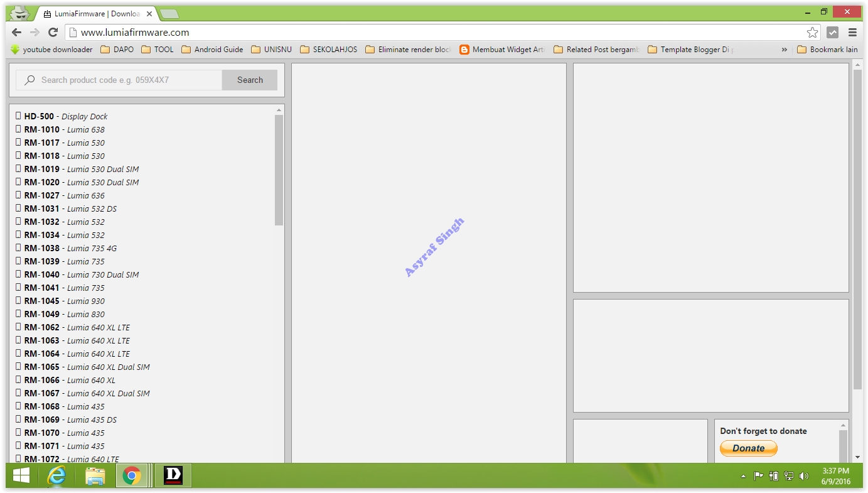The height and width of the screenshot is (493, 868).
Task: Click the product code search field
Action: [x=119, y=80]
